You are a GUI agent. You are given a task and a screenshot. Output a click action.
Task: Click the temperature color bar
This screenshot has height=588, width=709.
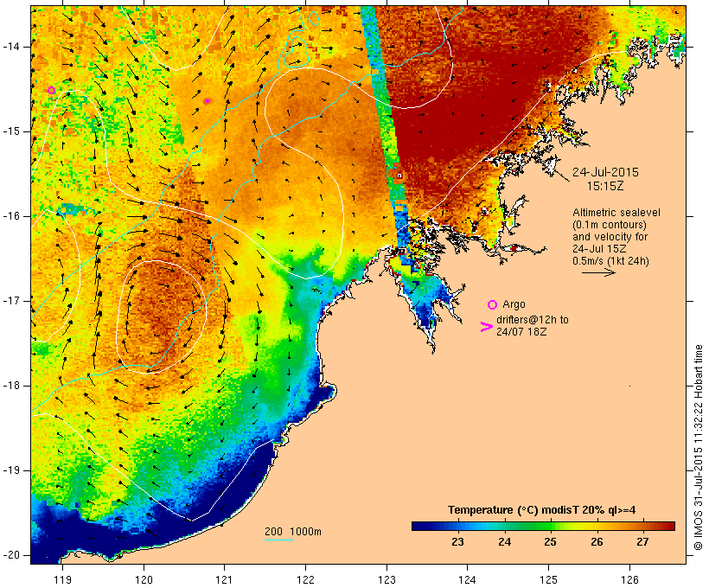543,526
